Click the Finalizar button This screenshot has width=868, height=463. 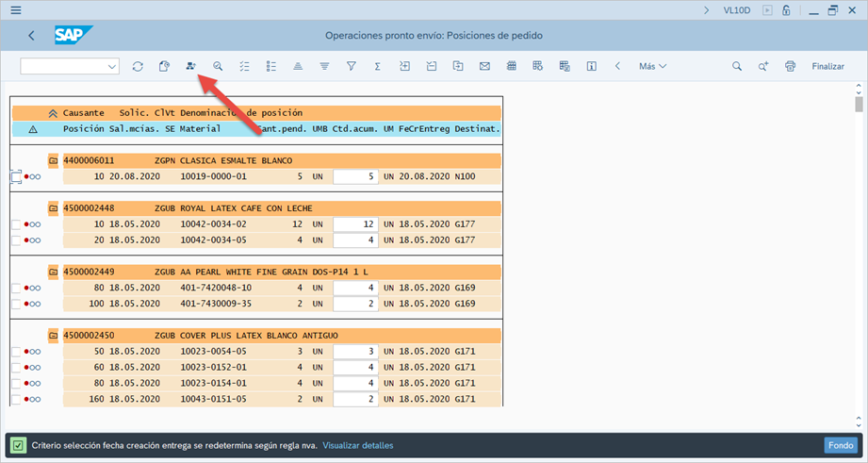[x=827, y=66]
